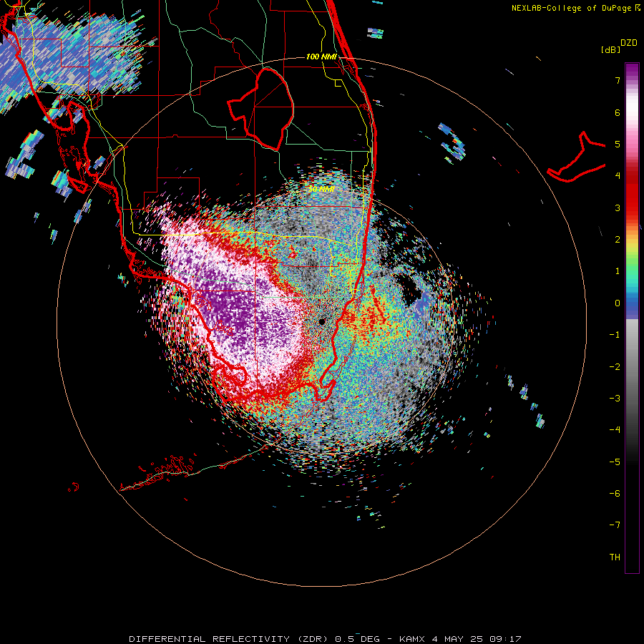Select the 4 label on the color scale
The image size is (644, 644).
(618, 176)
